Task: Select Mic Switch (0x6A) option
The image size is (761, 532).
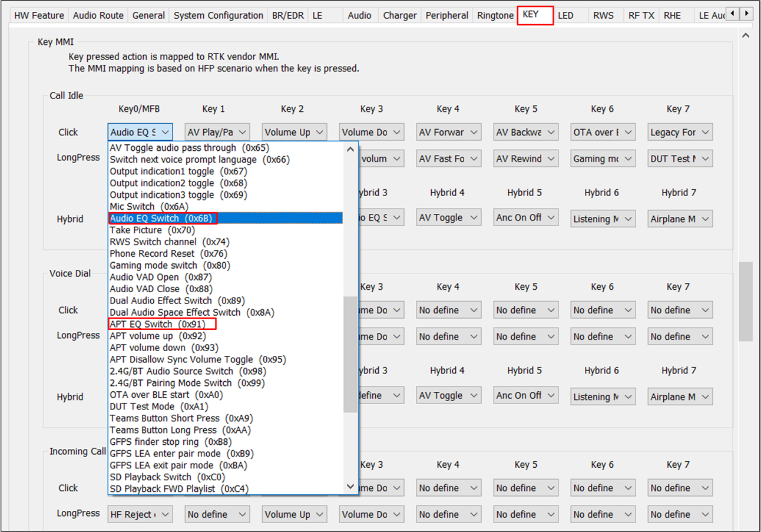Action: coord(226,207)
